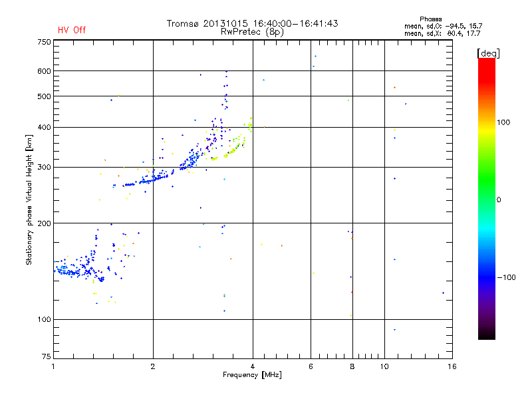Click the 'Frequency [MHz]' axis title
Image resolution: width=532 pixels, height=399 pixels.
[x=252, y=375]
